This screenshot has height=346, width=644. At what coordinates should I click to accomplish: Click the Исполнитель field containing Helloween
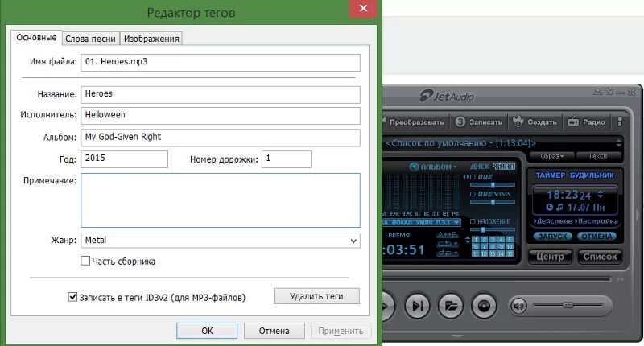tap(220, 116)
